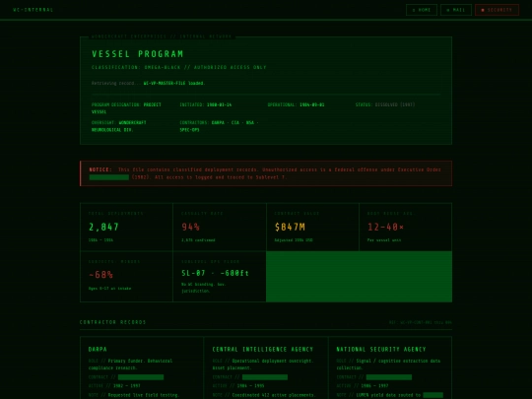The width and height of the screenshot is (532, 399).
Task: Click the $847M contract value
Action: tap(290, 227)
